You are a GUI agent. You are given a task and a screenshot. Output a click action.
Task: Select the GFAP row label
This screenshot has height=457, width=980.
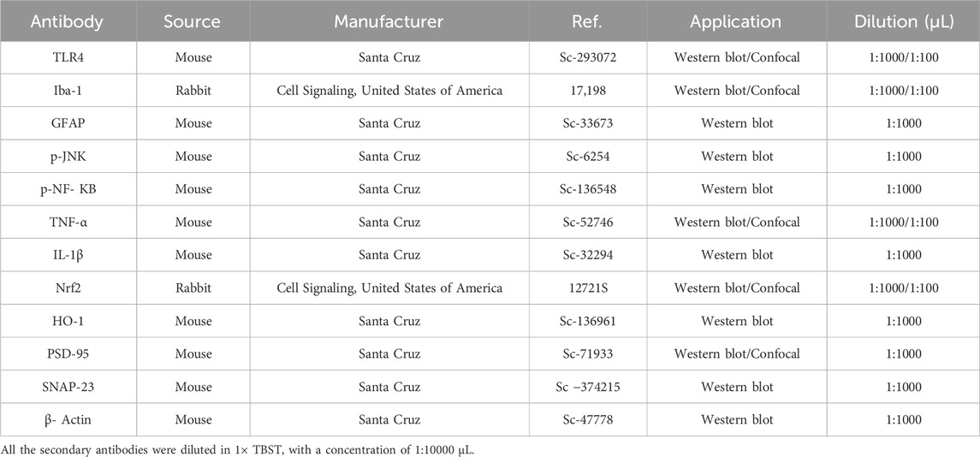tap(68, 123)
